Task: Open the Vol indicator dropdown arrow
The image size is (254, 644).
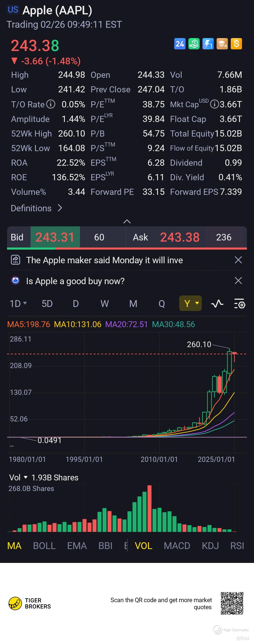Action: click(26, 477)
